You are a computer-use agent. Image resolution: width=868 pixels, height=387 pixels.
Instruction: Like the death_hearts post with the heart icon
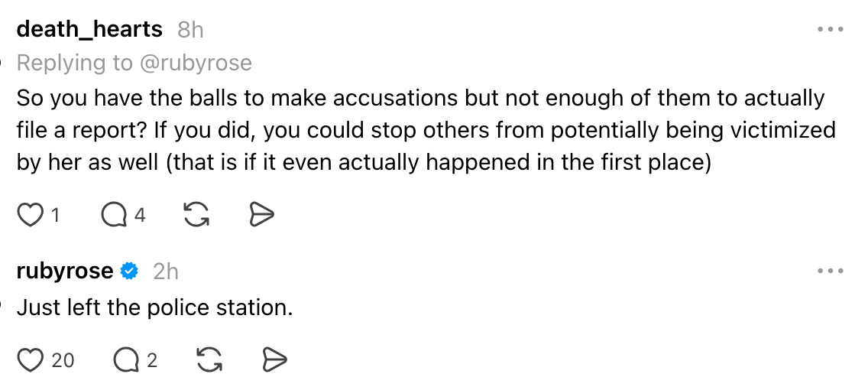click(x=30, y=216)
